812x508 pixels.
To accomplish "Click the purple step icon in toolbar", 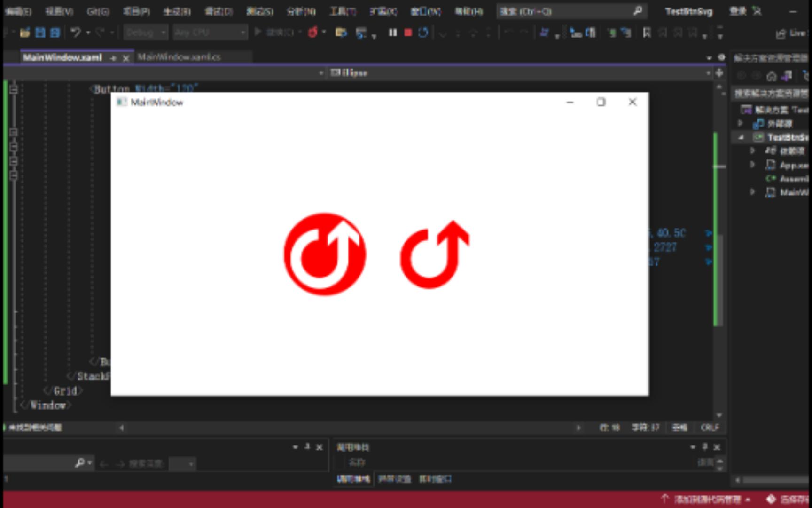I will pyautogui.click(x=544, y=32).
